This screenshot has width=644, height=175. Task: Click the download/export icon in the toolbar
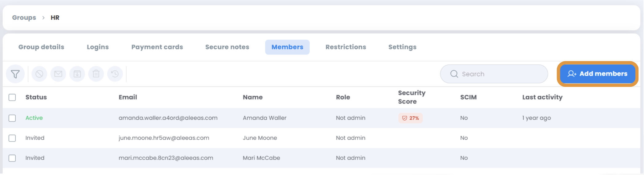[x=77, y=74]
